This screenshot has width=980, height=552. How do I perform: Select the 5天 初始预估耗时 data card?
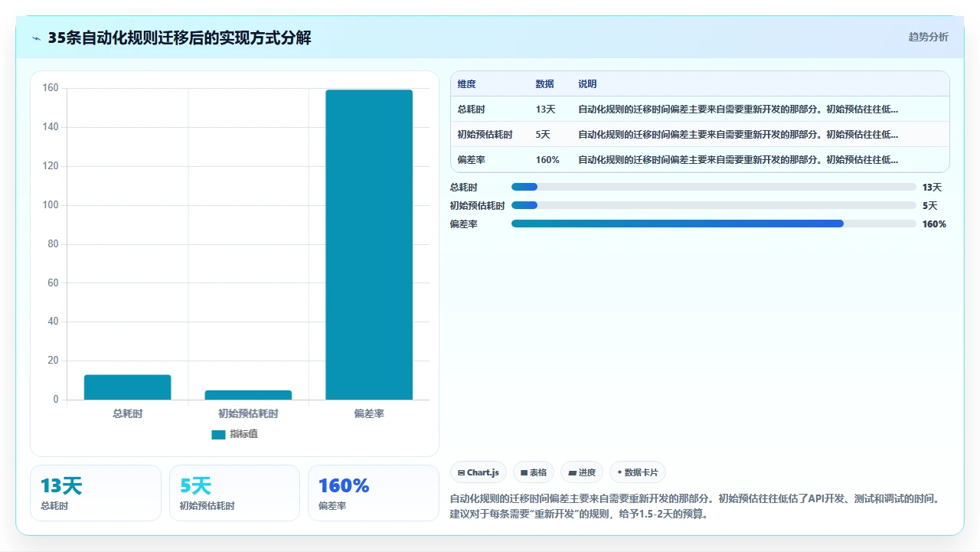[x=234, y=493]
